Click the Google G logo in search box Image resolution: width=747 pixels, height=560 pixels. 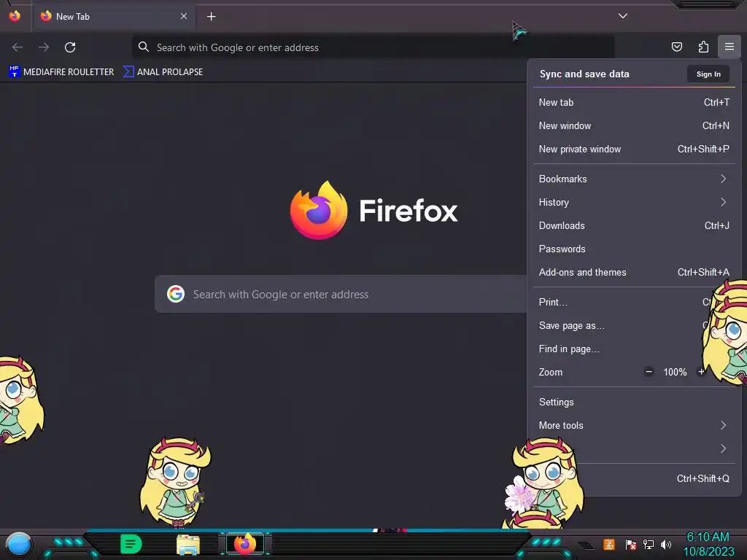click(176, 295)
